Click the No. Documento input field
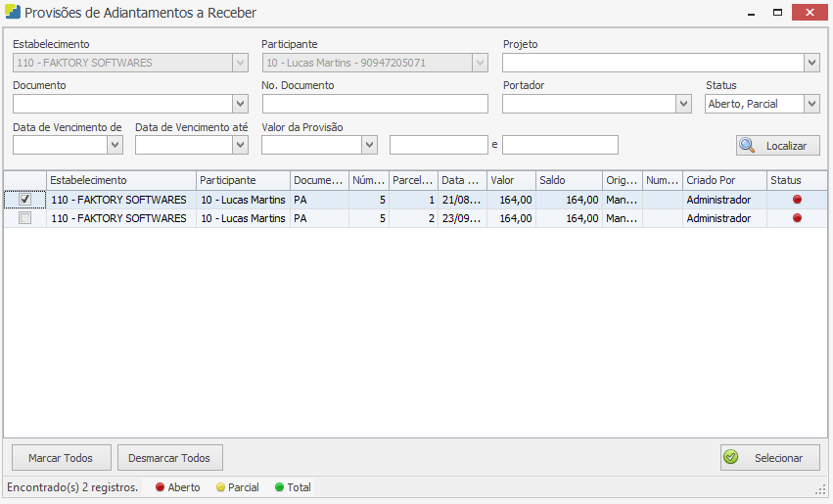The width and height of the screenshot is (833, 504). click(x=375, y=104)
